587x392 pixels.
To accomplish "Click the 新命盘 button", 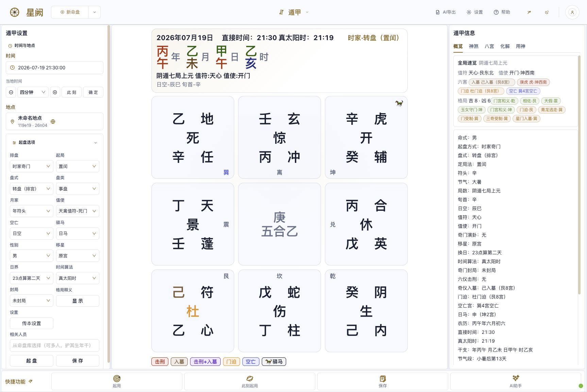I will point(70,12).
